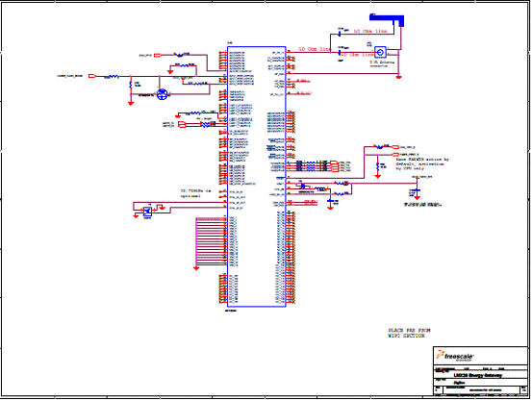Select the leftmost off-page port connector
This screenshot has width=532, height=400.
pos(92,76)
